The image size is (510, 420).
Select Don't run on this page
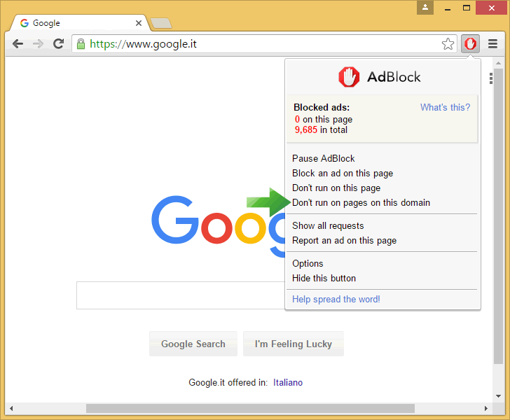click(336, 188)
